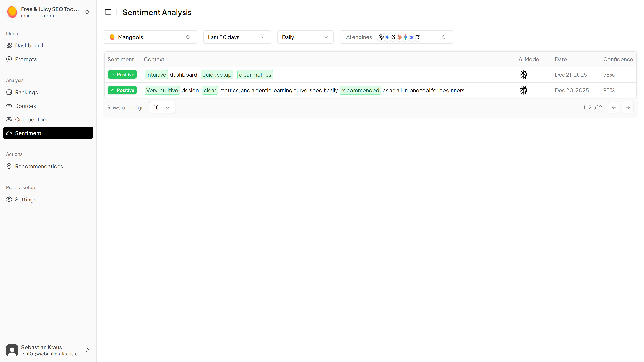Go to Competitors in sidebar
644x362 pixels.
coord(31,119)
